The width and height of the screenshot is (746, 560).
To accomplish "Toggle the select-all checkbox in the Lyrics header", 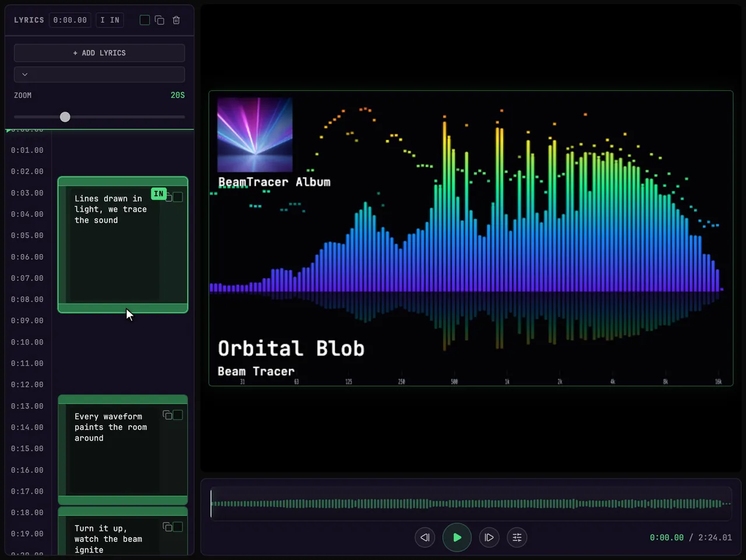I will click(x=145, y=20).
